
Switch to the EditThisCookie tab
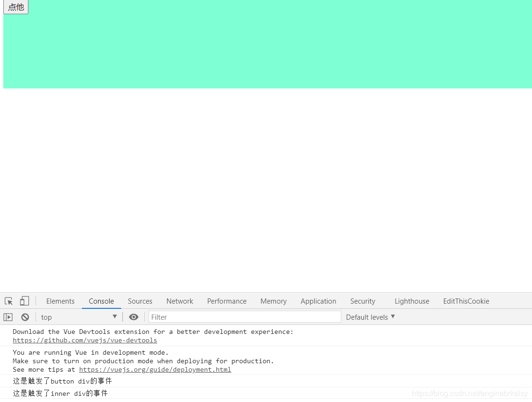point(466,301)
